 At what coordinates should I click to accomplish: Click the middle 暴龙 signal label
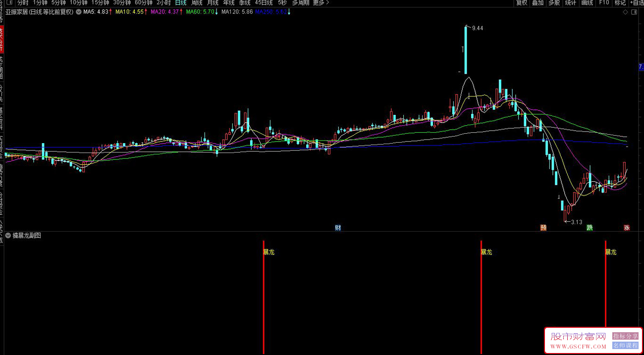[x=486, y=252]
